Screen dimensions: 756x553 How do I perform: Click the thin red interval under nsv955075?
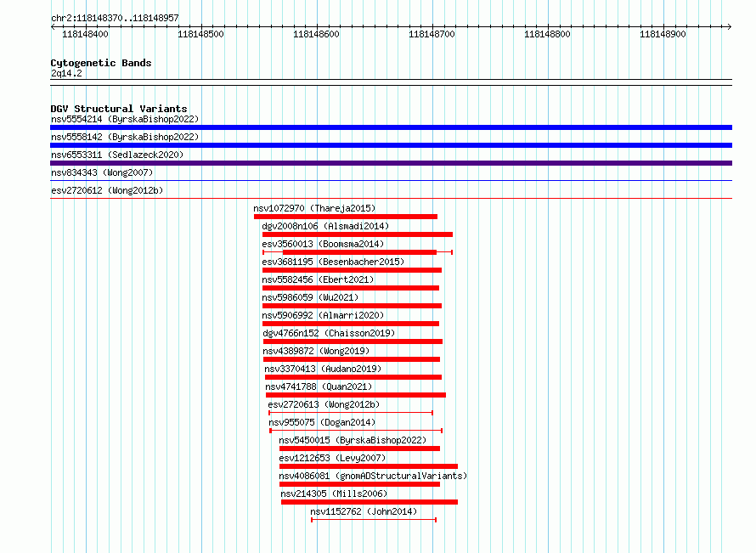[x=356, y=431]
